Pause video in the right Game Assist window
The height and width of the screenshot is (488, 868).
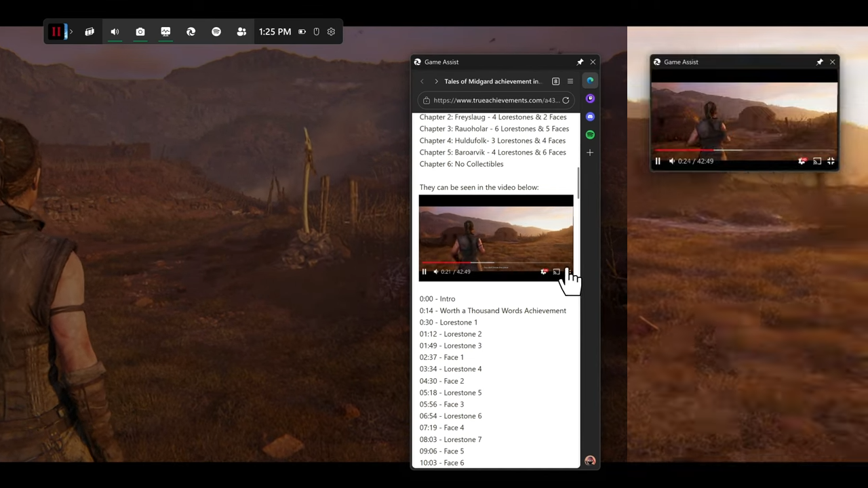click(x=658, y=161)
